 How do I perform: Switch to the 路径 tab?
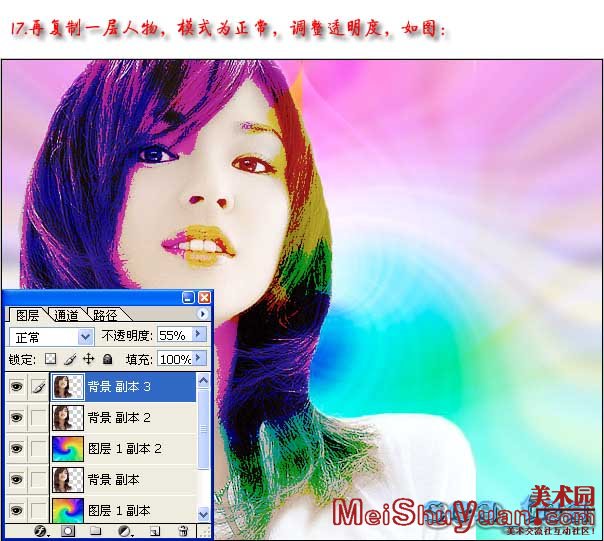[105, 315]
